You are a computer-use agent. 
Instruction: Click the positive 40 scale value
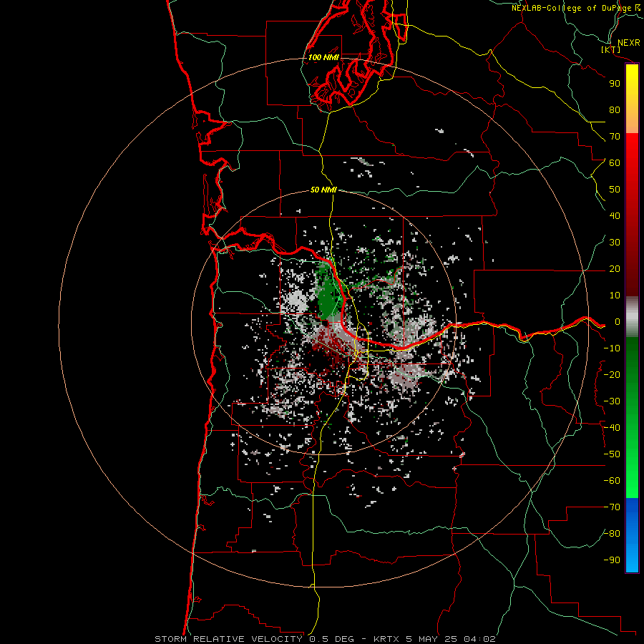point(615,215)
